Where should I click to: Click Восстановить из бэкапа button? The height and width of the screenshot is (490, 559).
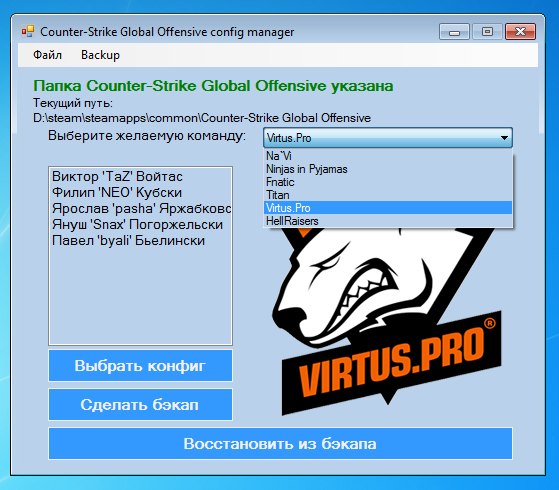click(x=280, y=444)
